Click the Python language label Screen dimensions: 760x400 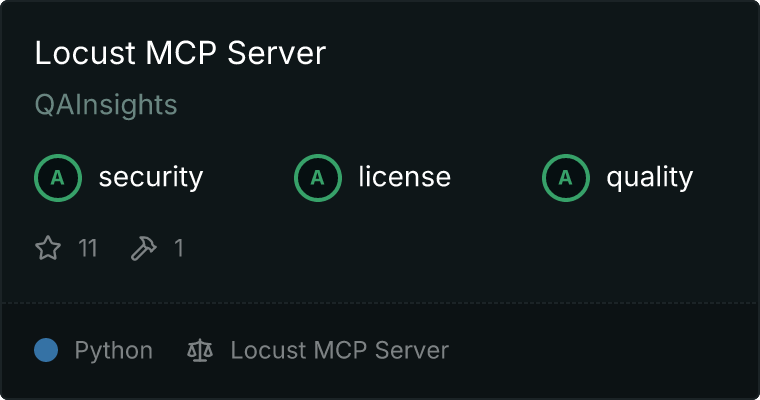coord(113,350)
